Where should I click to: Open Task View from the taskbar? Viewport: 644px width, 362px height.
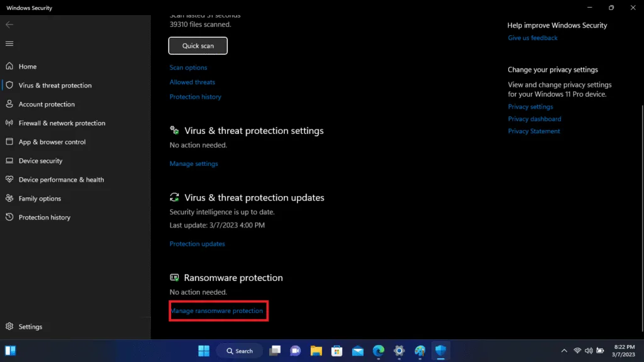point(275,351)
